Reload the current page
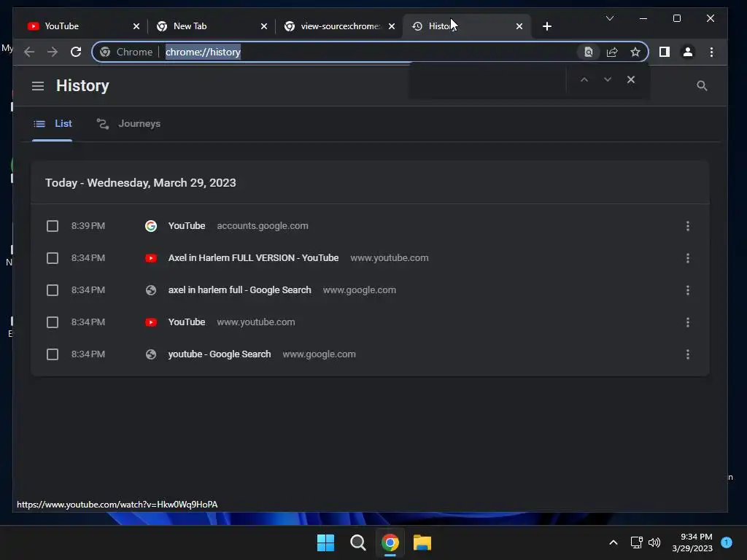The height and width of the screenshot is (560, 747). (76, 52)
